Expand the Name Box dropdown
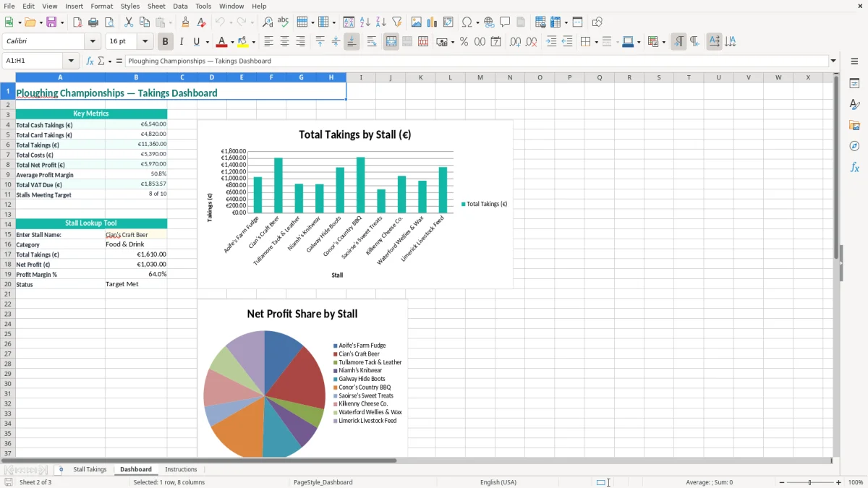The image size is (868, 488). (71, 61)
